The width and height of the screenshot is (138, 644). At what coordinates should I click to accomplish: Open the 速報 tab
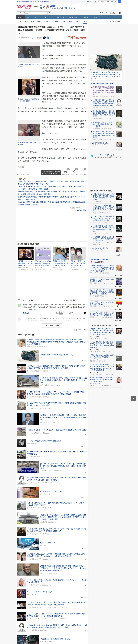tap(28, 17)
